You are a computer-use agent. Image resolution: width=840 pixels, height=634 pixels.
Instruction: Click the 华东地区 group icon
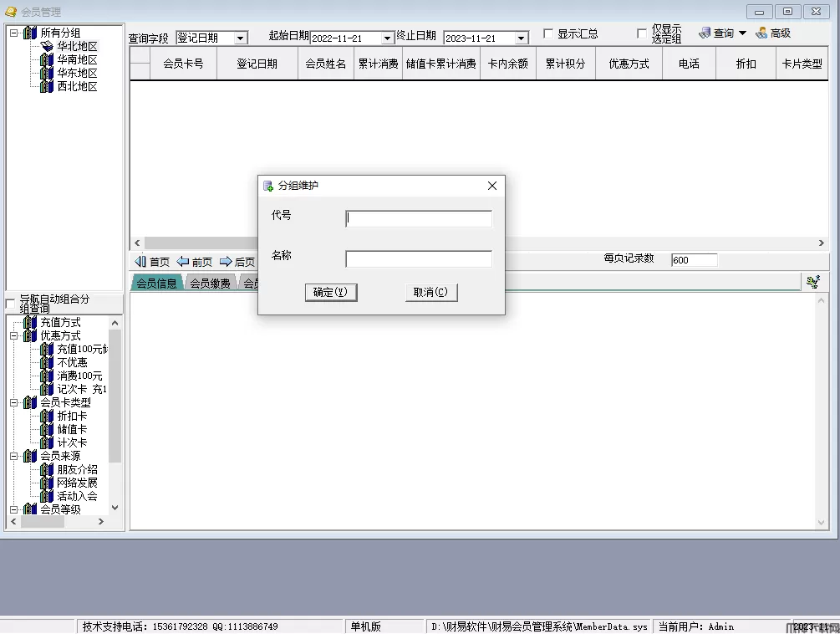pyautogui.click(x=47, y=74)
